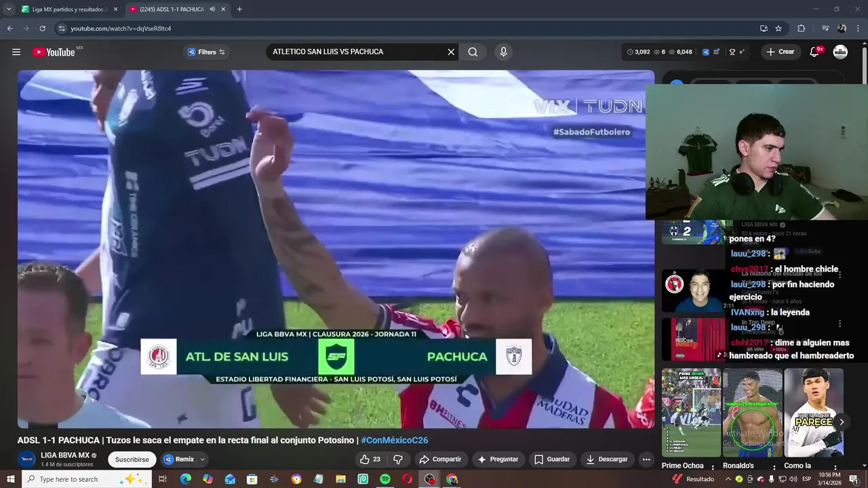Expand Chrome tab search dropdown arrow
This screenshot has height=488, width=868.
pos(9,9)
